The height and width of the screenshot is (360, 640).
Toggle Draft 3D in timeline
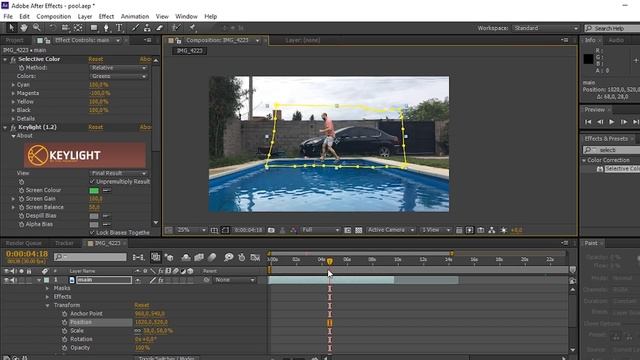point(169,257)
